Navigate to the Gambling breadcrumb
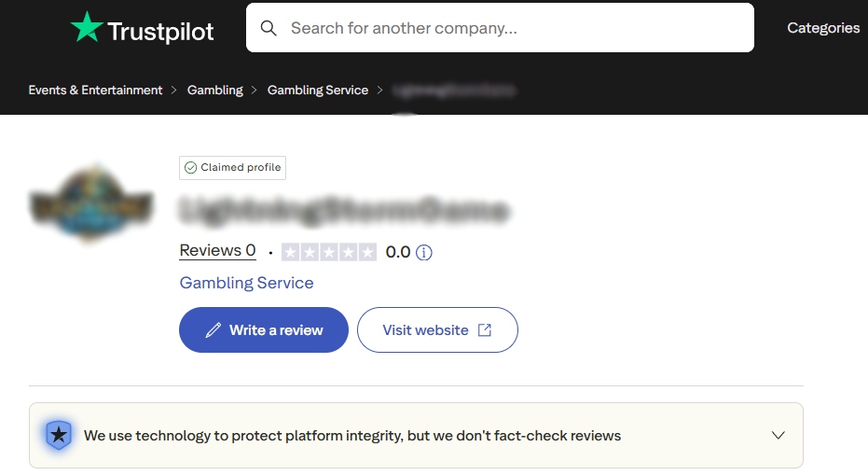The width and height of the screenshot is (868, 475). tap(214, 91)
